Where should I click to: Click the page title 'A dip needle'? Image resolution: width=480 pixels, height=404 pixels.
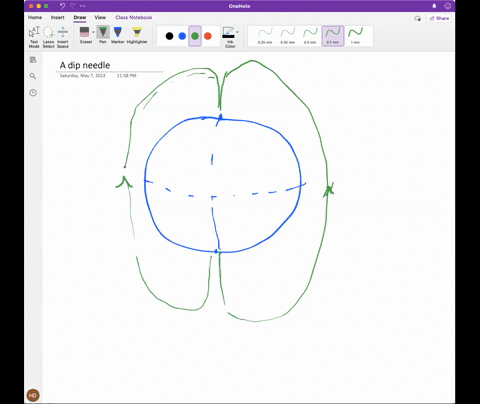click(85, 65)
